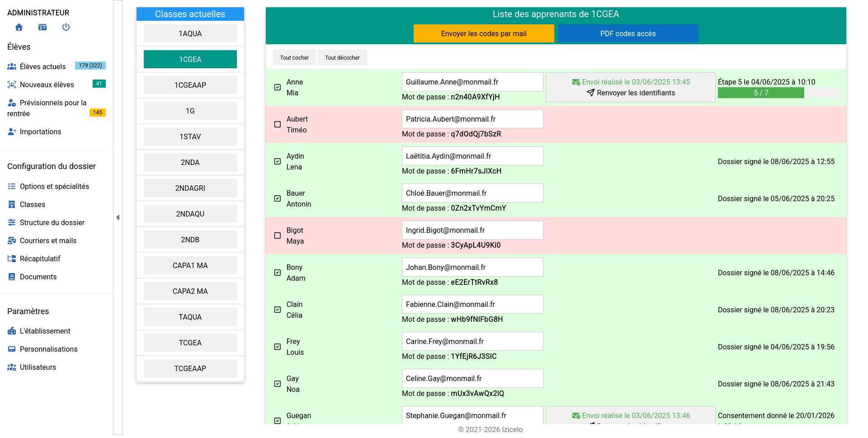Open Courriers et mails settings
Image resolution: width=868 pixels, height=438 pixels.
click(x=48, y=240)
